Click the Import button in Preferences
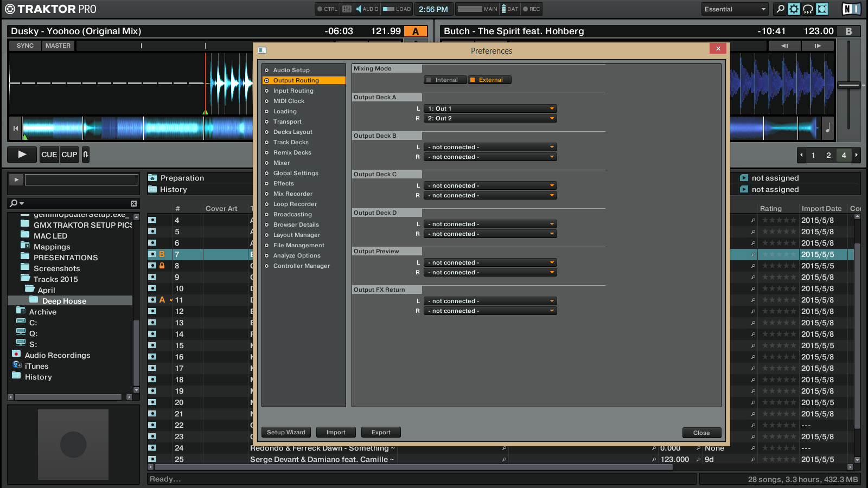Screen dimensions: 868x488 (336, 432)
